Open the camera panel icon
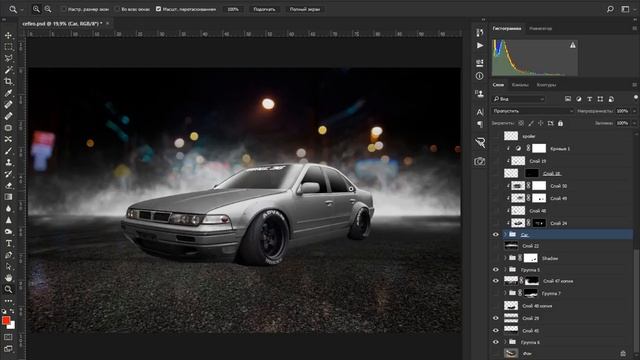Image resolution: width=640 pixels, height=360 pixels. [480, 162]
